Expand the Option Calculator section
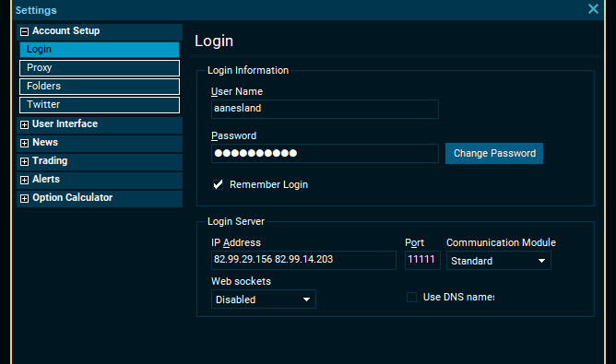 pos(24,198)
